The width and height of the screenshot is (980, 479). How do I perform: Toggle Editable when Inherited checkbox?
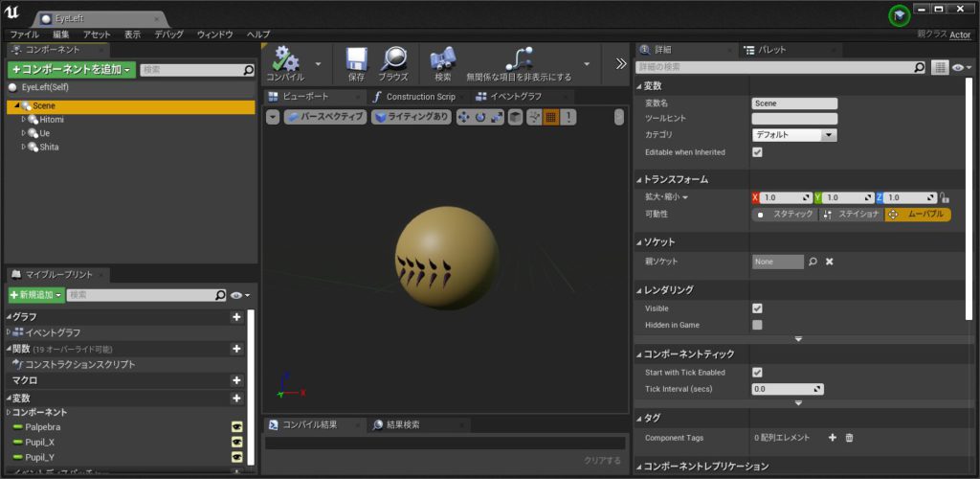[758, 152]
